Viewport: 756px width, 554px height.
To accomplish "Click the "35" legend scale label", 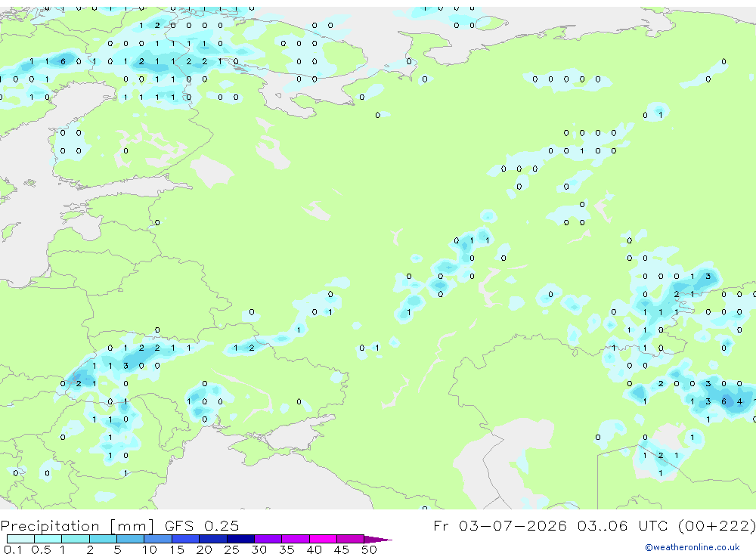I will [287, 549].
